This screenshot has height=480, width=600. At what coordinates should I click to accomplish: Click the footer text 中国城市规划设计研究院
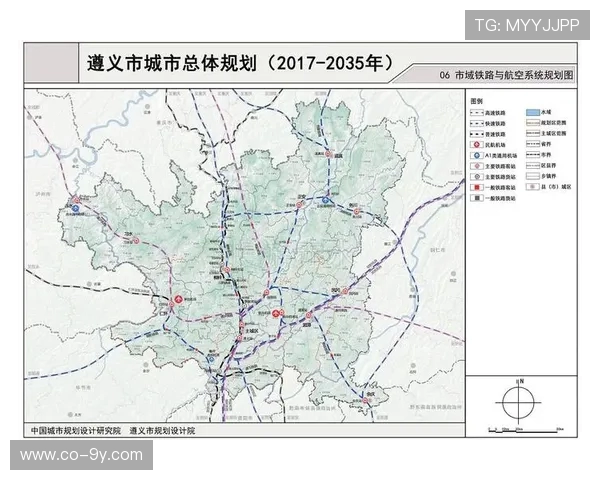pos(76,431)
